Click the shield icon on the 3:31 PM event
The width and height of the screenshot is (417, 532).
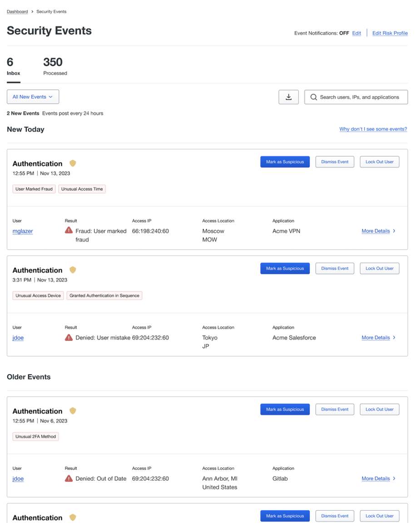tap(73, 270)
